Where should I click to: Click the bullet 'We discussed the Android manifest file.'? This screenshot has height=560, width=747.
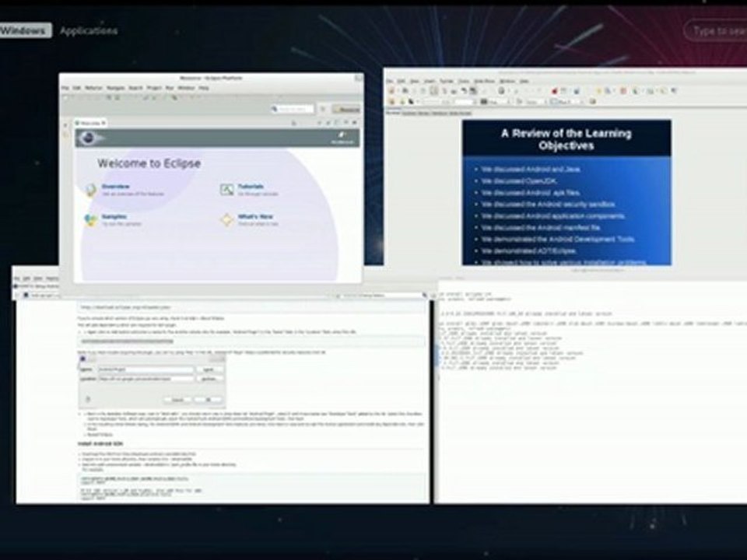tap(540, 228)
